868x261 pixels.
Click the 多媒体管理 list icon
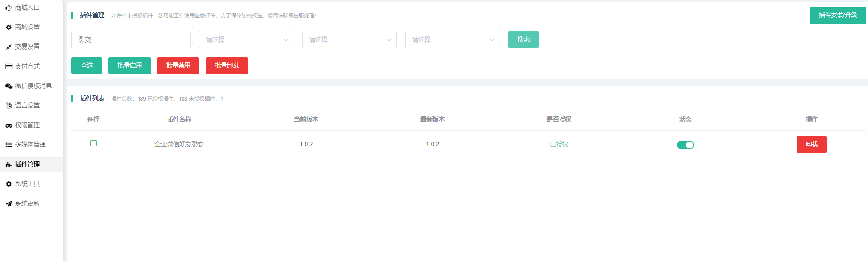8,145
